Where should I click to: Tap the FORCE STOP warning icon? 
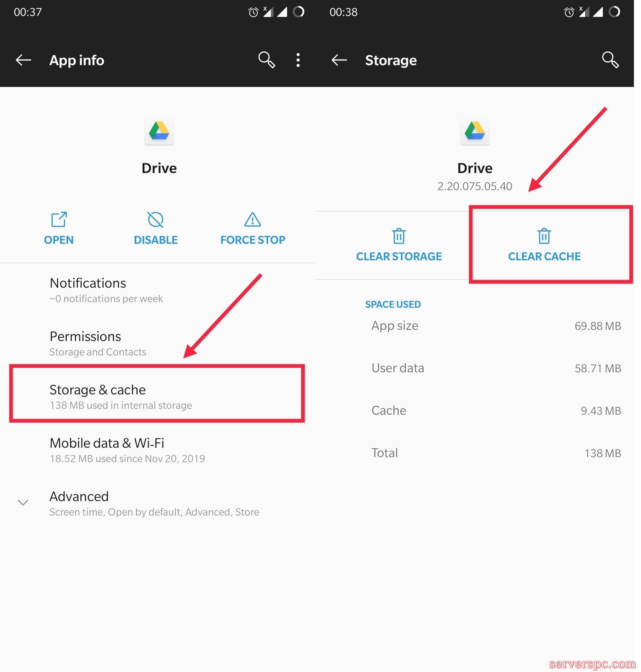click(252, 220)
